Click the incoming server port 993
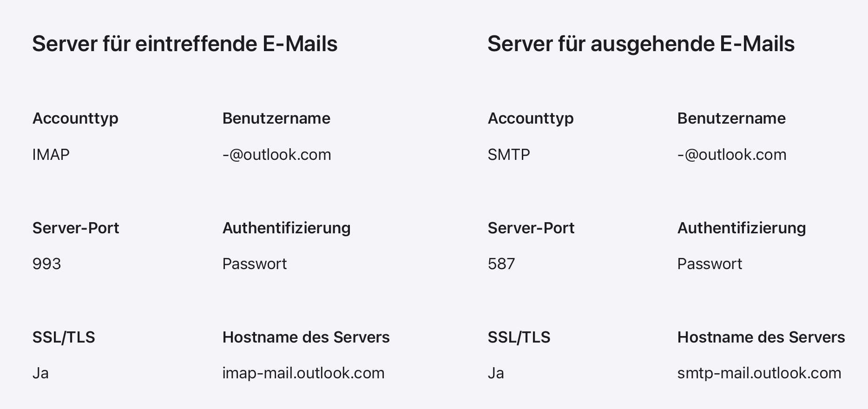 coord(46,264)
